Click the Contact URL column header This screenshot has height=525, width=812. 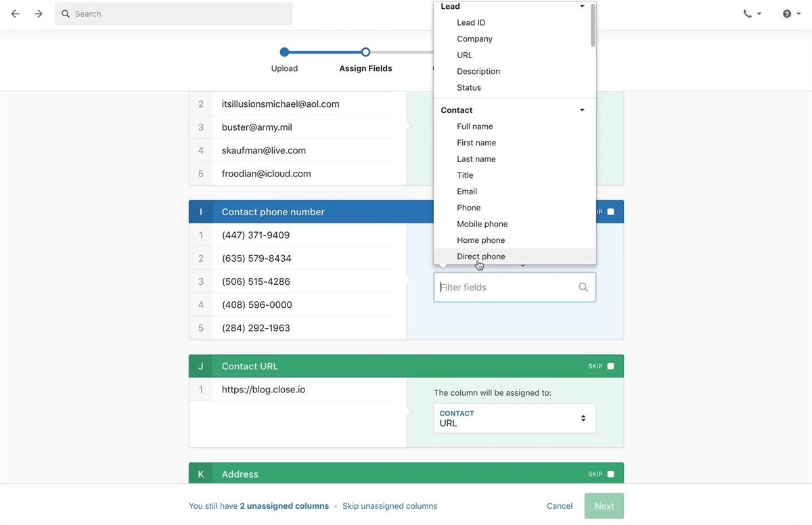pos(250,366)
